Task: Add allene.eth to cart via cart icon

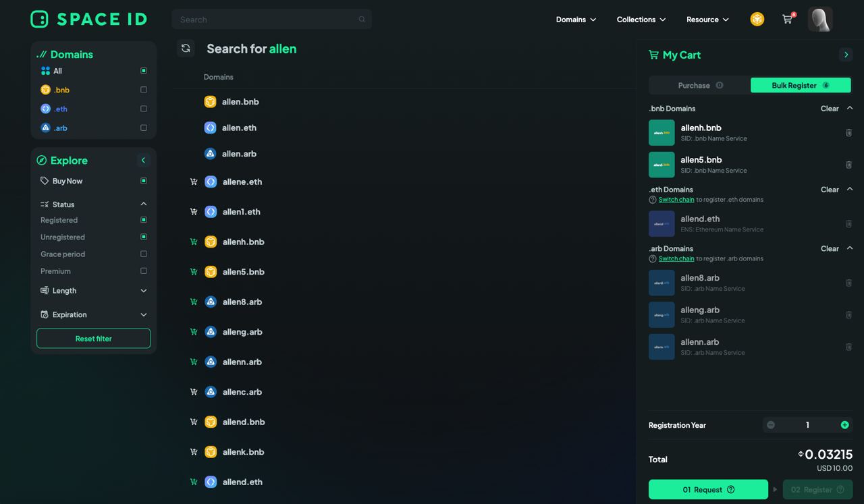Action: [x=194, y=181]
